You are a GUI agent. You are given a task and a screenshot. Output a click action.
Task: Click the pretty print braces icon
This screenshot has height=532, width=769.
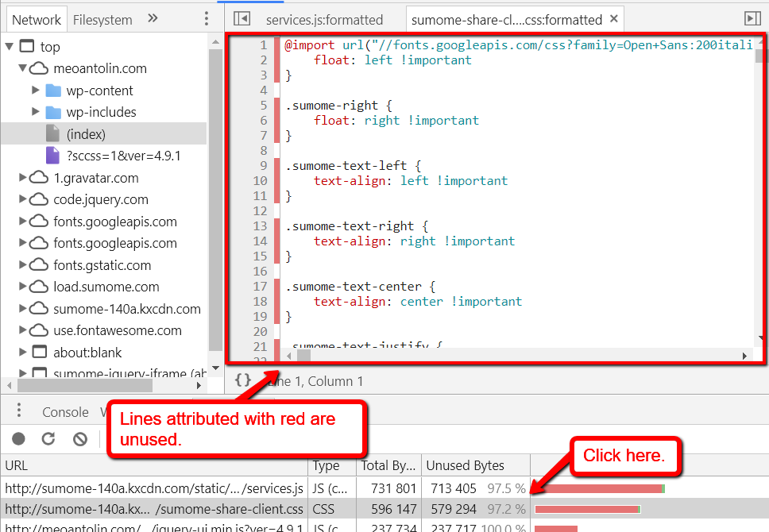tap(242, 380)
